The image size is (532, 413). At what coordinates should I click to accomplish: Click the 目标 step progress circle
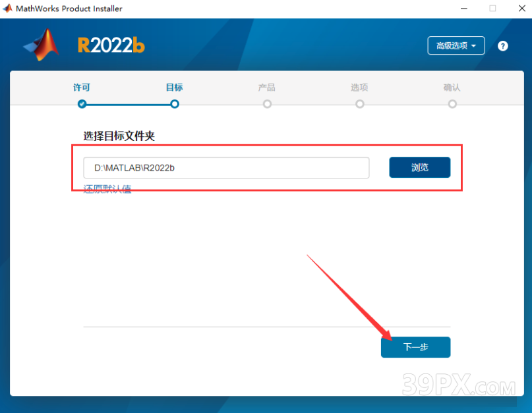pyautogui.click(x=175, y=104)
